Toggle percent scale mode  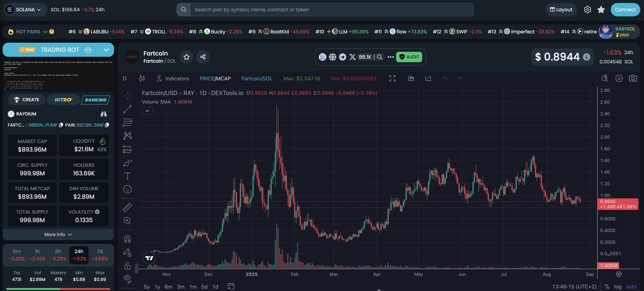click(x=607, y=286)
